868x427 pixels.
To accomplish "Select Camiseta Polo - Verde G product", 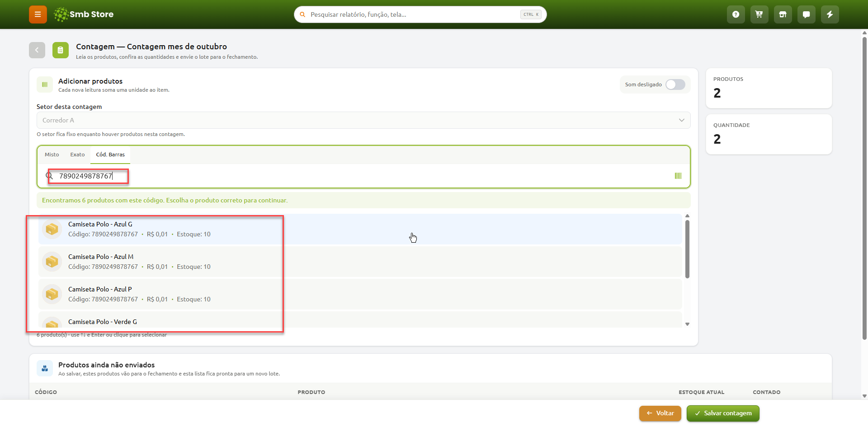I will (360, 320).
